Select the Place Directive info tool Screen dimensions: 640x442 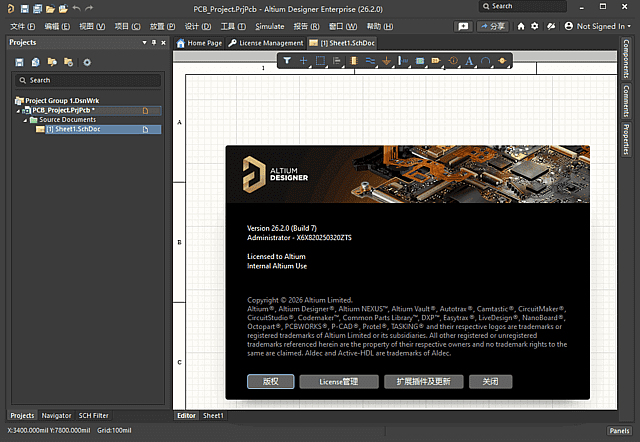[453, 61]
